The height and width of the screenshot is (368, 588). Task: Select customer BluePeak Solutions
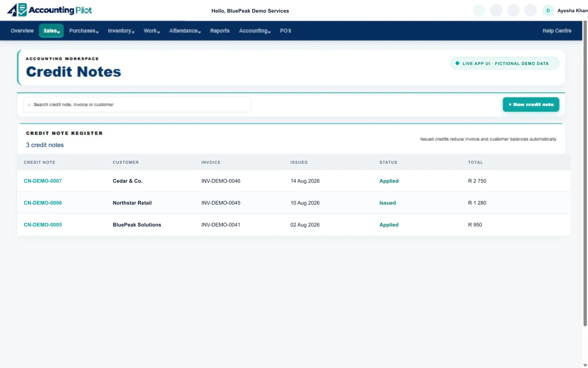point(137,225)
